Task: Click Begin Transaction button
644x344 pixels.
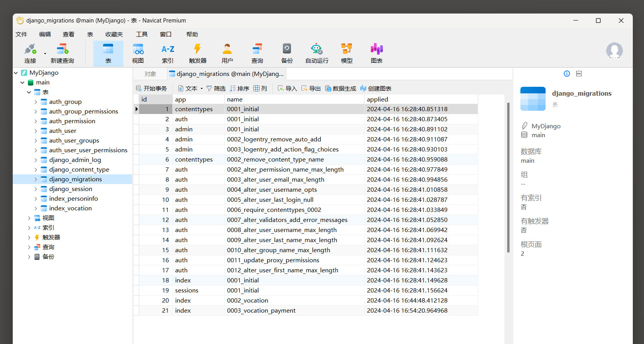Action: point(152,88)
